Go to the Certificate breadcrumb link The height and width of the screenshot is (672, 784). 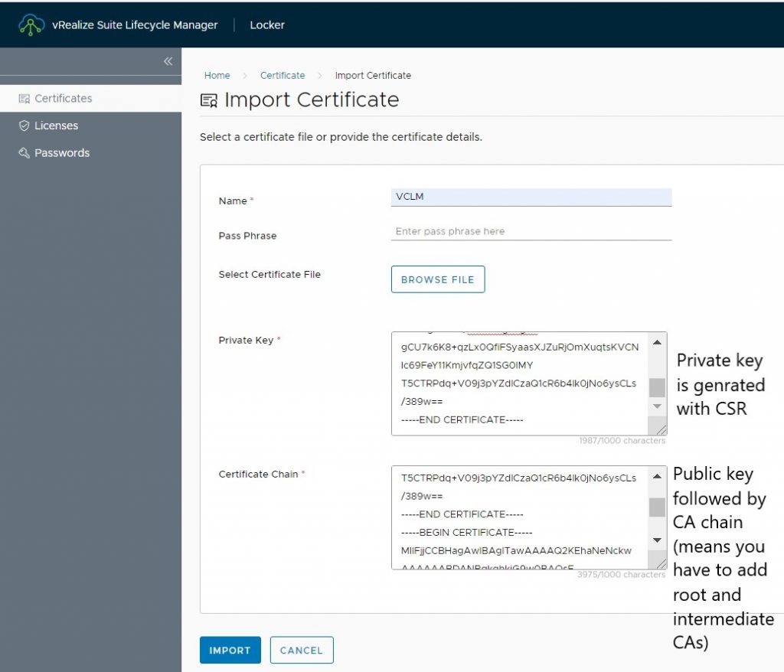tap(283, 76)
